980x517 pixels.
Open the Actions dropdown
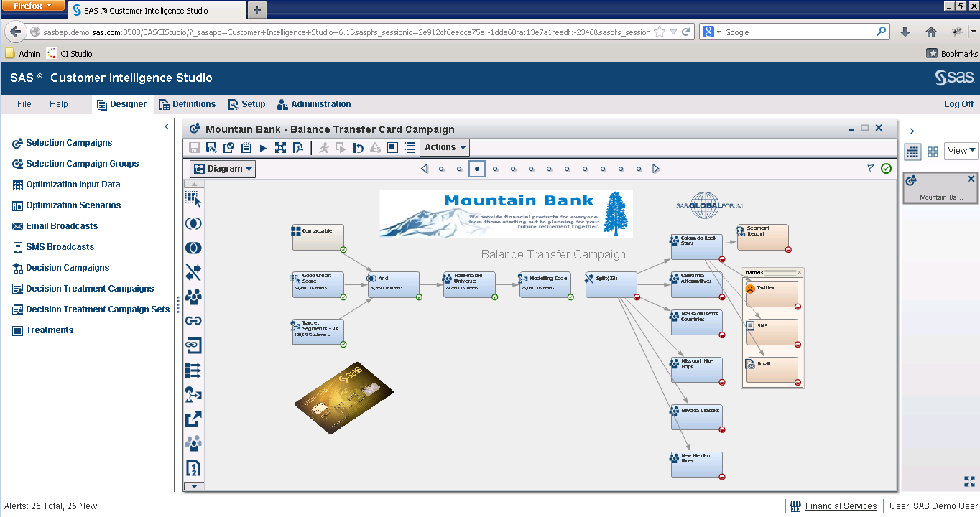445,147
